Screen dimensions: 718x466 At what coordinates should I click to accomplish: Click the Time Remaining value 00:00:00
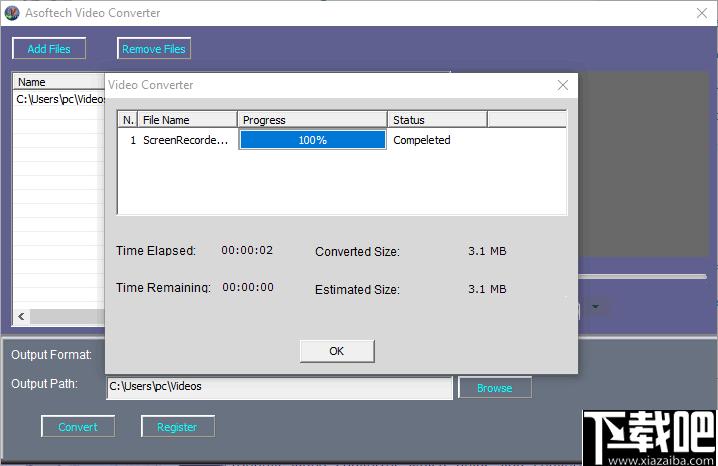248,287
